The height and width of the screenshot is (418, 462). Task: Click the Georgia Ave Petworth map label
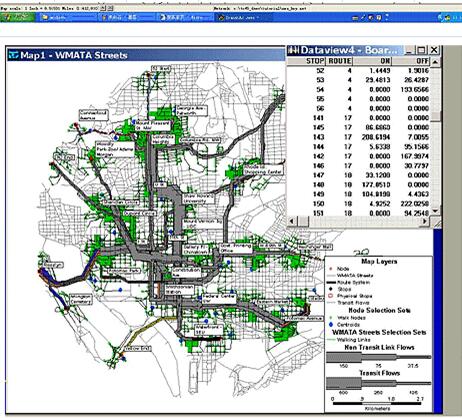click(191, 111)
